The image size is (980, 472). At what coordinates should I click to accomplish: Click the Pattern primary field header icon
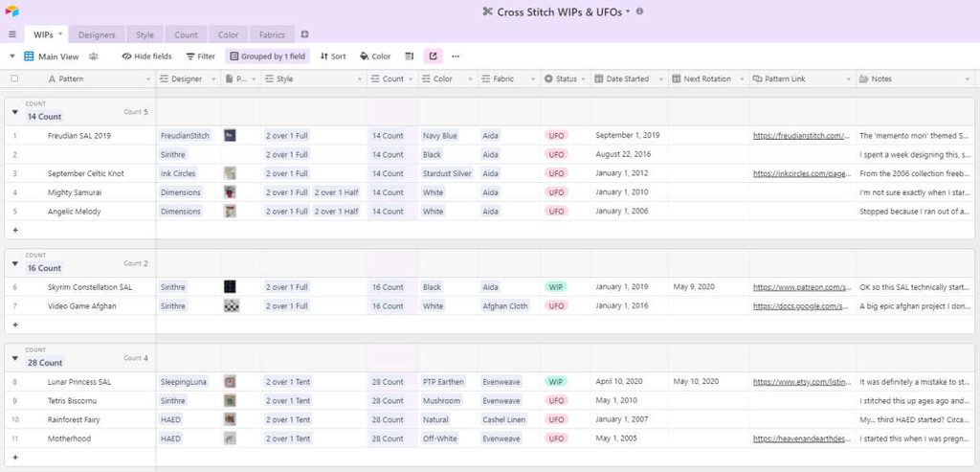coord(52,79)
